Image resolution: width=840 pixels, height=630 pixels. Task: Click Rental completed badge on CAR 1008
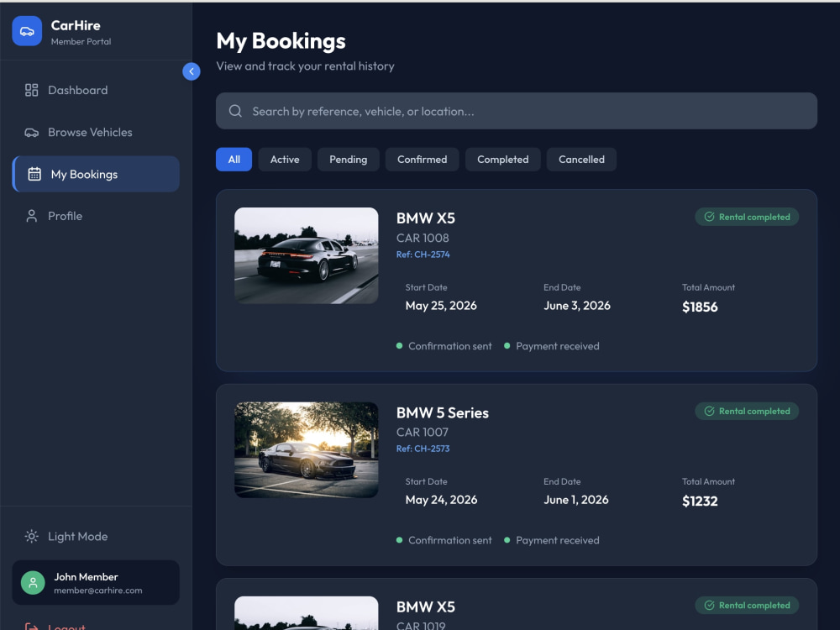tap(747, 217)
